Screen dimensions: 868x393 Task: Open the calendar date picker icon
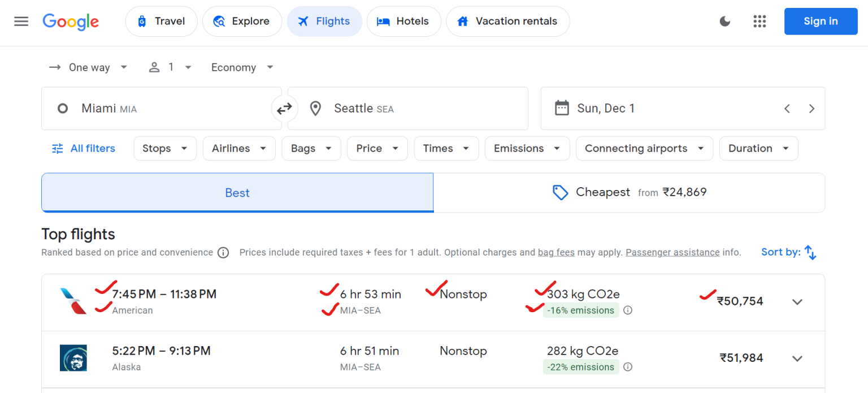pos(562,108)
